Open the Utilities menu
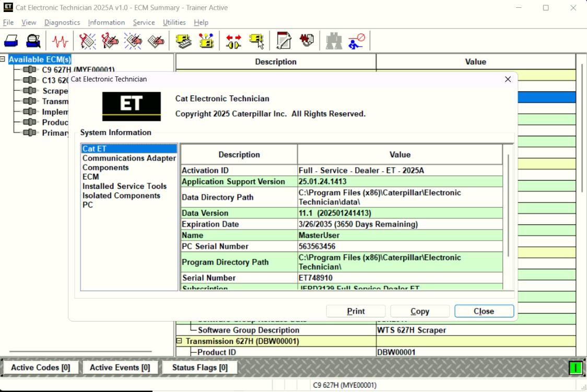587x392 pixels. click(x=174, y=22)
